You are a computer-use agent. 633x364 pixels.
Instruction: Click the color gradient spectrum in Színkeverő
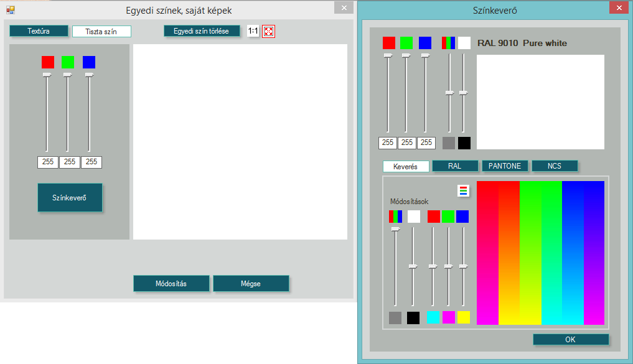tap(540, 253)
